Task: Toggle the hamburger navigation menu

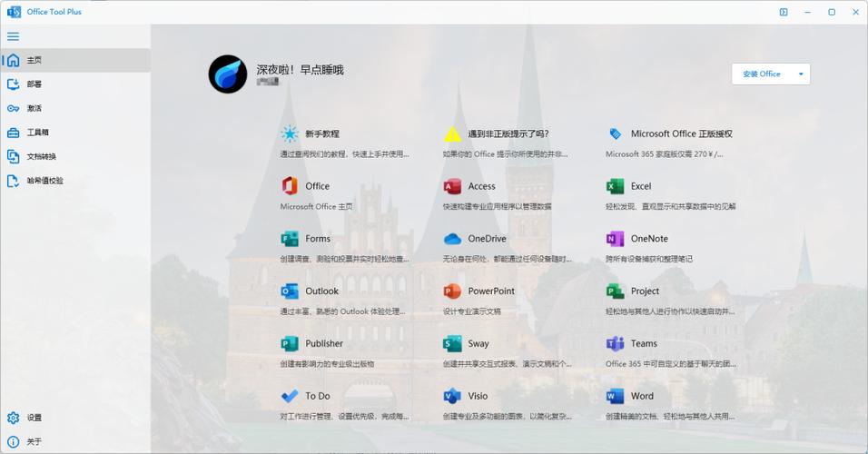Action: coord(14,36)
